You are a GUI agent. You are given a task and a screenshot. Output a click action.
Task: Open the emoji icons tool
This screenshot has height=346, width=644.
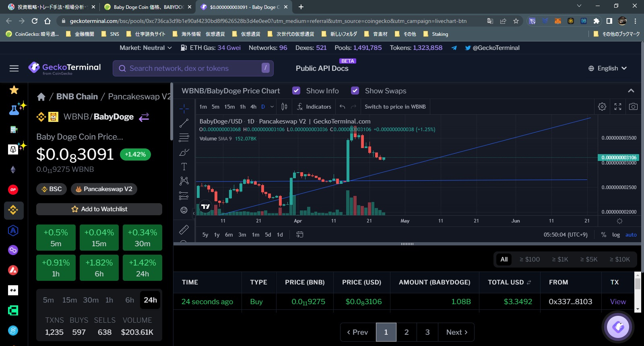[184, 210]
